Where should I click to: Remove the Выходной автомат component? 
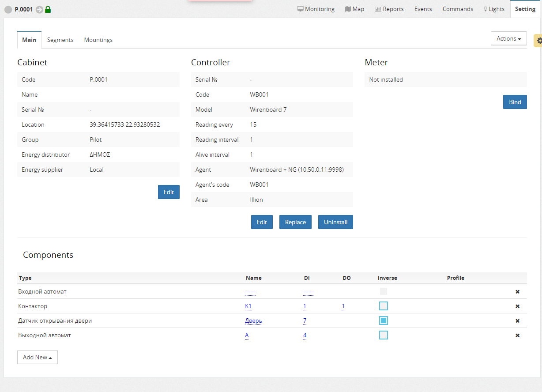click(517, 335)
